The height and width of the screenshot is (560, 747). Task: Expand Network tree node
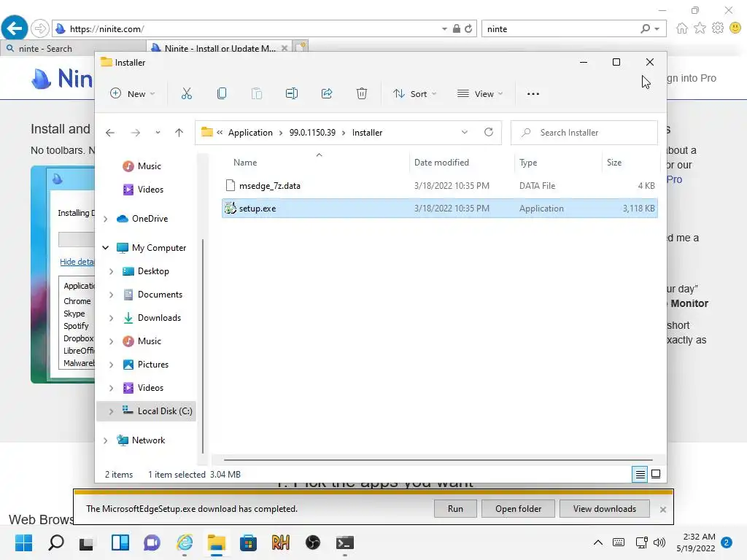pos(105,440)
